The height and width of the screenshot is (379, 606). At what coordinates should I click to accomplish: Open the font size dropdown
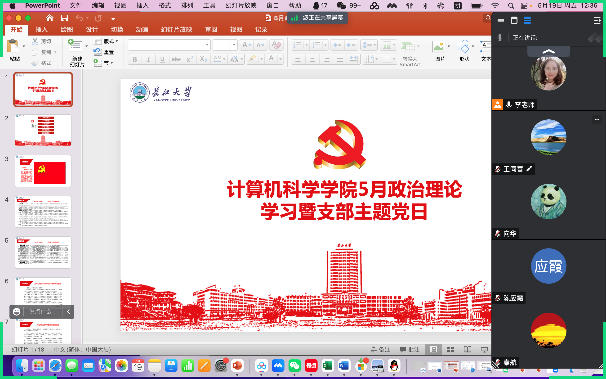tap(225, 45)
